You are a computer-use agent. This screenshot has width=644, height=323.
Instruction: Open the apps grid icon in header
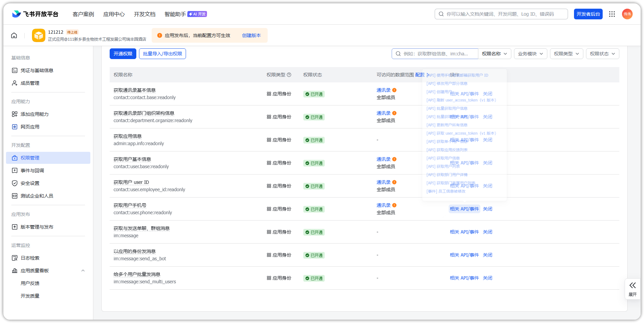click(612, 14)
